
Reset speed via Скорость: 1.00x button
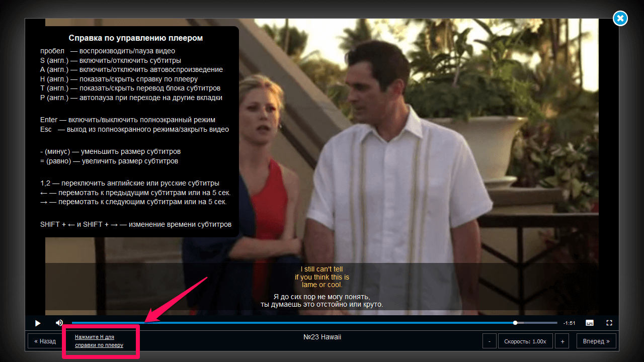pyautogui.click(x=525, y=341)
